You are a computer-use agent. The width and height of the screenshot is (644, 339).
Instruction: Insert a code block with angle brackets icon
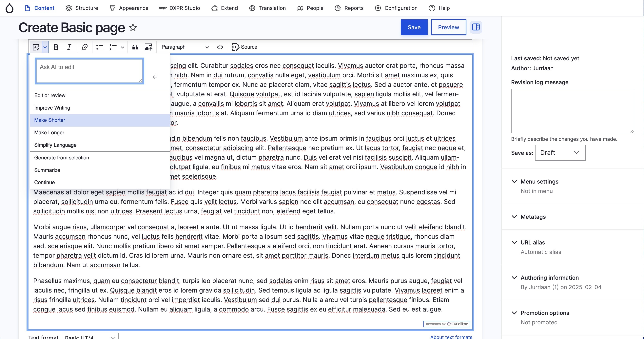click(220, 47)
